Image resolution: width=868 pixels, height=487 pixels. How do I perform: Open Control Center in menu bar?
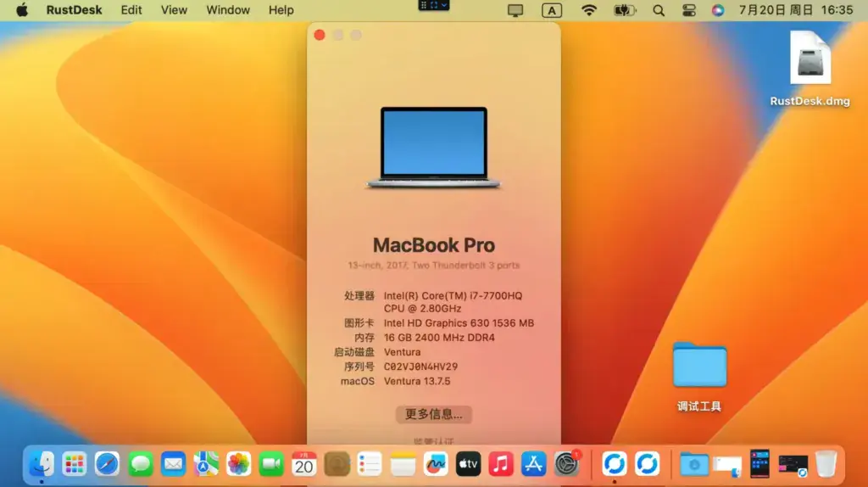pos(688,10)
